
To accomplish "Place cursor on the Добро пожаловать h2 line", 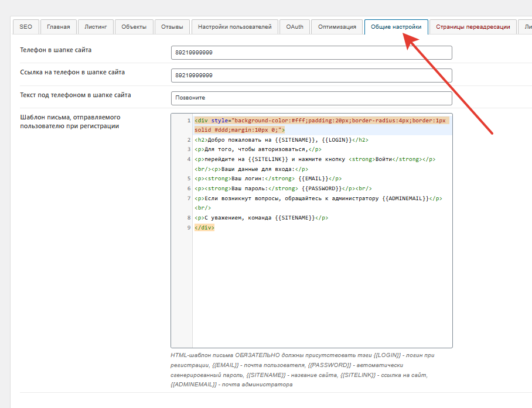I will point(281,140).
